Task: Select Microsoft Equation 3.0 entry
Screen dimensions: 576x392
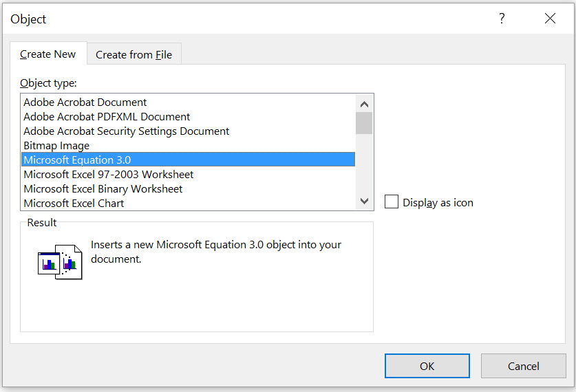Action: [x=188, y=160]
